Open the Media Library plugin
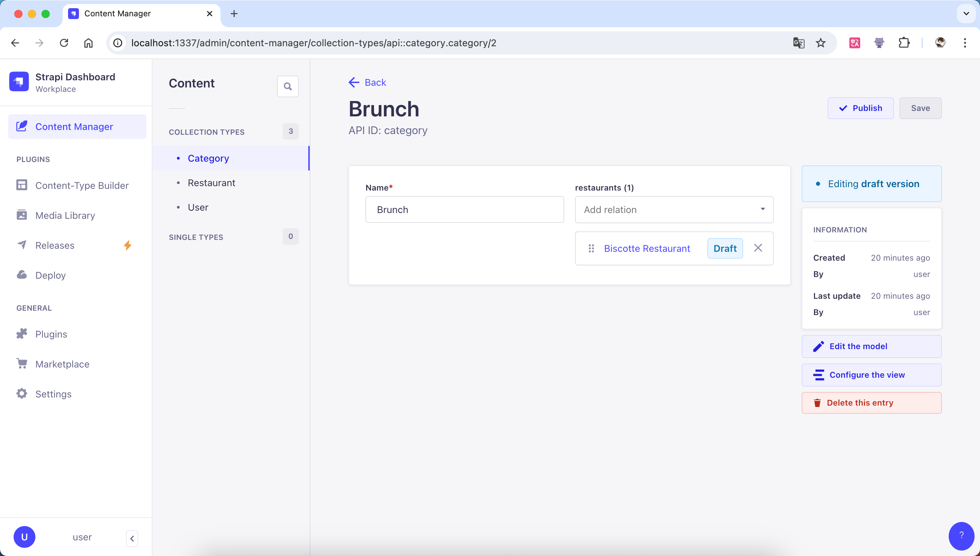980x556 pixels. [x=65, y=215]
